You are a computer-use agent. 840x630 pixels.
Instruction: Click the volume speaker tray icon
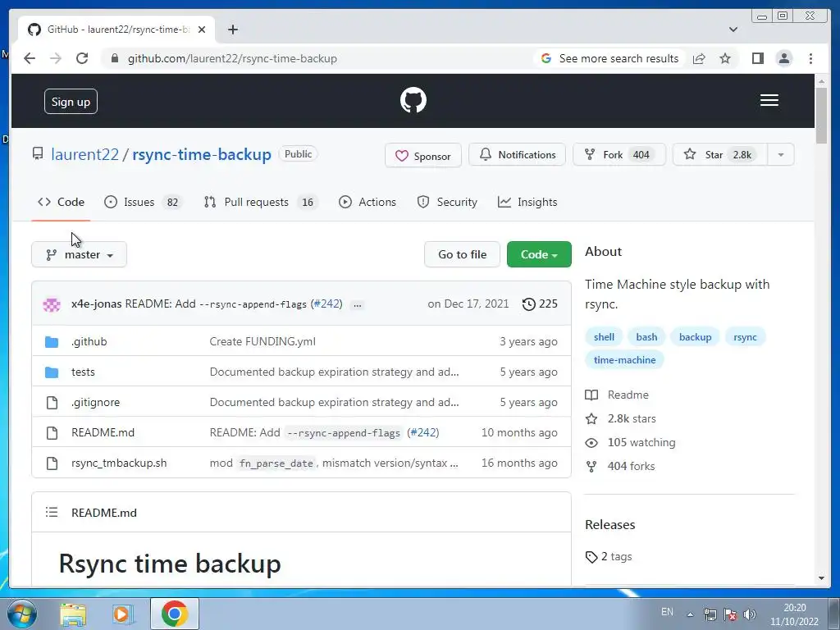pos(750,614)
